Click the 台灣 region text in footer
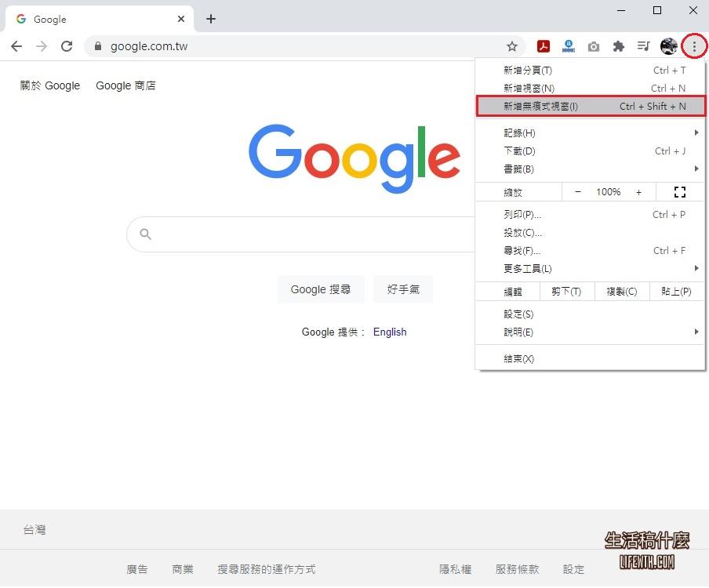This screenshot has height=588, width=709. [35, 530]
